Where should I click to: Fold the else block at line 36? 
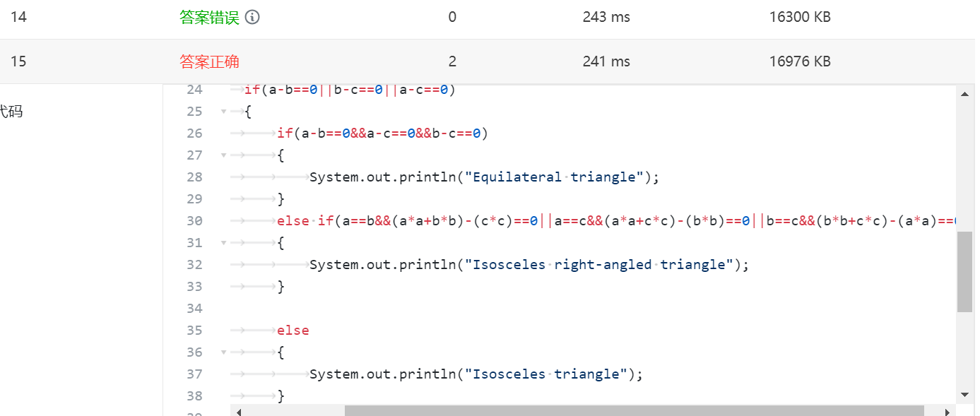223,352
